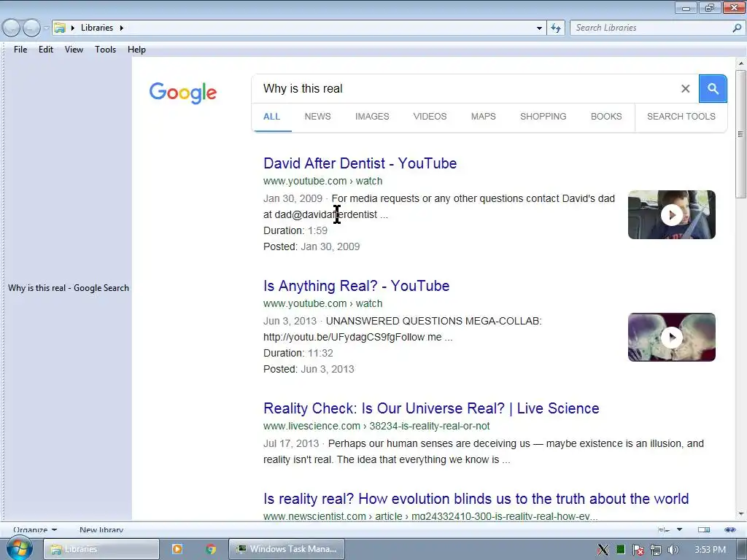The width and height of the screenshot is (747, 560).
Task: Click the volume speaker tray icon
Action: [x=673, y=550]
